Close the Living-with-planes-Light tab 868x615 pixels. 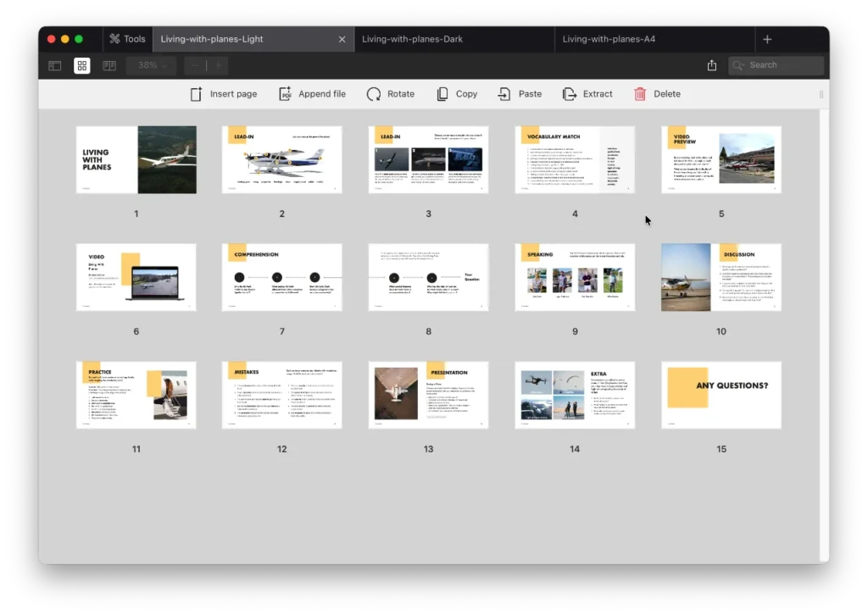[x=342, y=39]
